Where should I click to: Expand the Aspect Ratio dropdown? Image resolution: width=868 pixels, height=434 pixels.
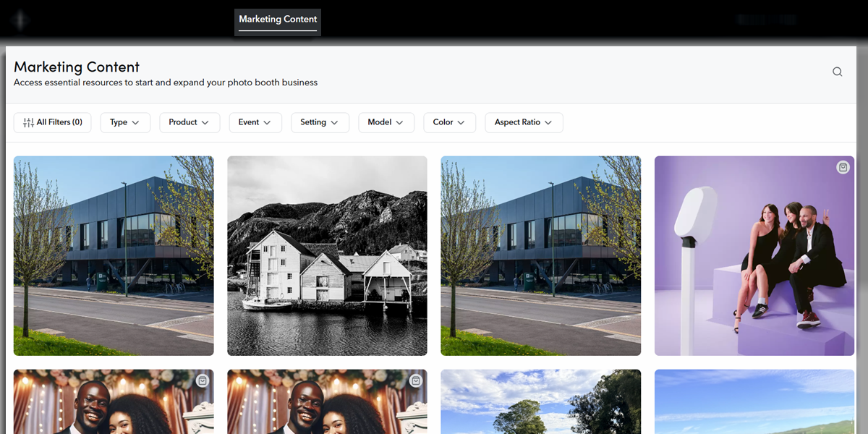pos(524,122)
